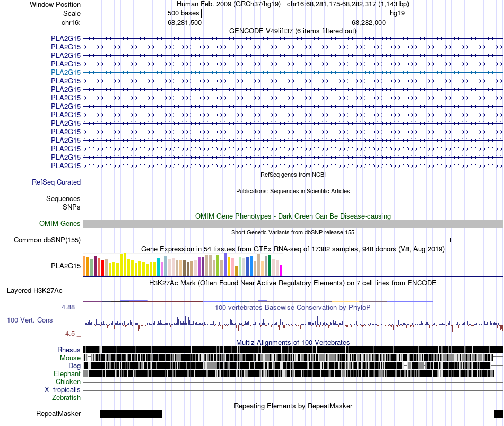
Task: Click Gene Expression in 54 tissues title
Action: point(293,249)
